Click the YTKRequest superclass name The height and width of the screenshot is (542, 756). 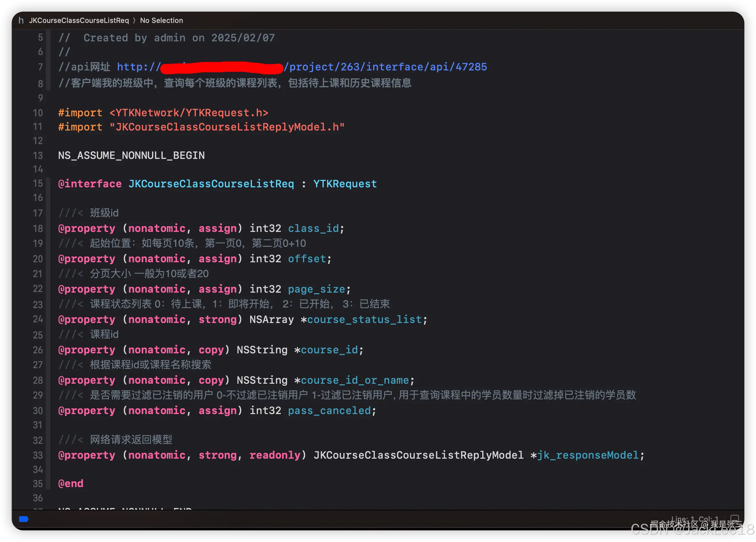(345, 184)
